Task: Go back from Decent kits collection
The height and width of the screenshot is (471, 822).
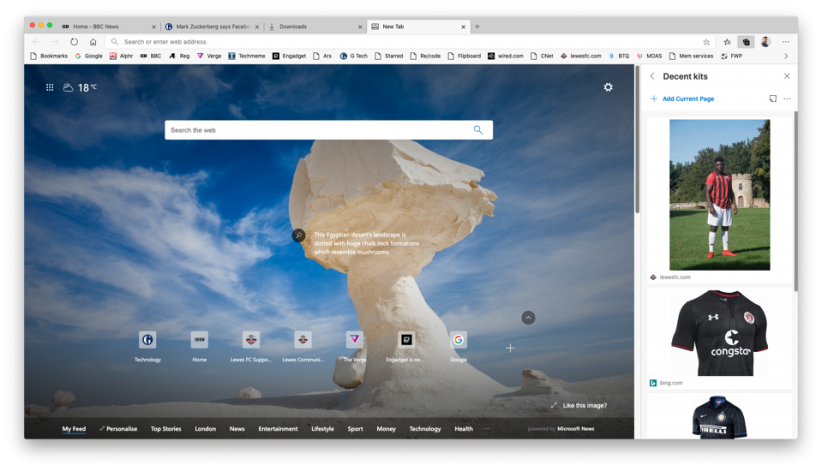Action: [652, 76]
